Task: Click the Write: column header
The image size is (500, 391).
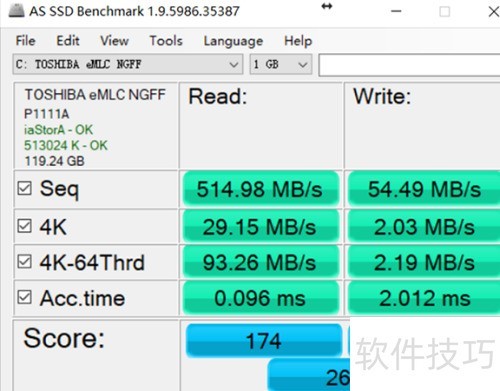Action: point(382,97)
